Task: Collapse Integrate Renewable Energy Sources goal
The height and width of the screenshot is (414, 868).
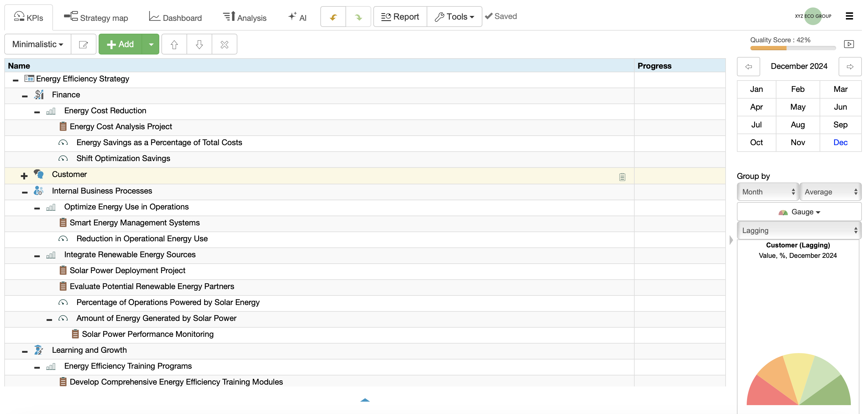Action: (37, 256)
